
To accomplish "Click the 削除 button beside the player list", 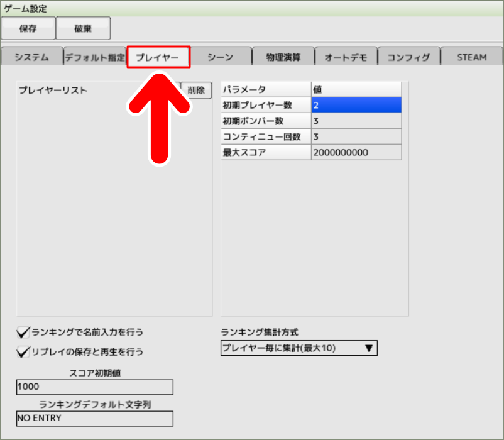I will point(197,90).
